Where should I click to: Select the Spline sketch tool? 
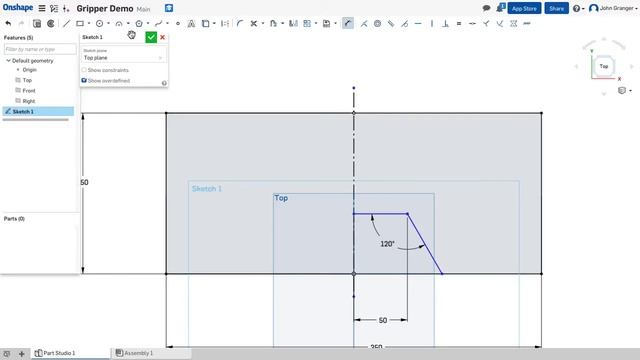point(158,24)
